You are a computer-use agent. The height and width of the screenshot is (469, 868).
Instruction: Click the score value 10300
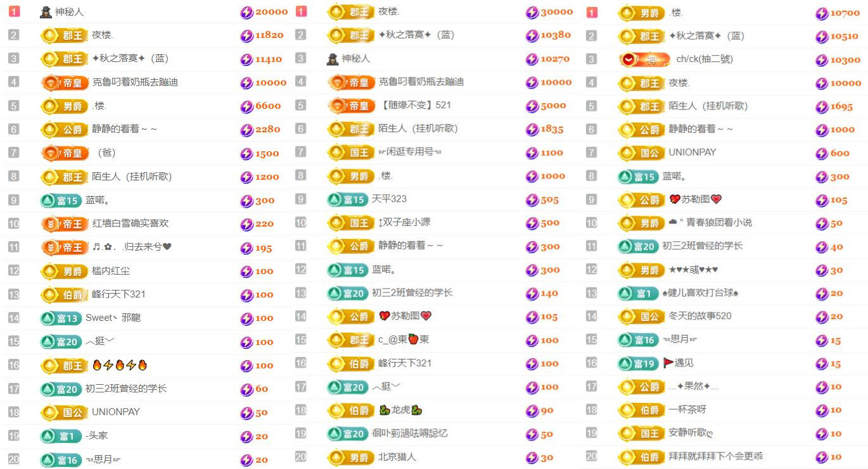(x=846, y=60)
